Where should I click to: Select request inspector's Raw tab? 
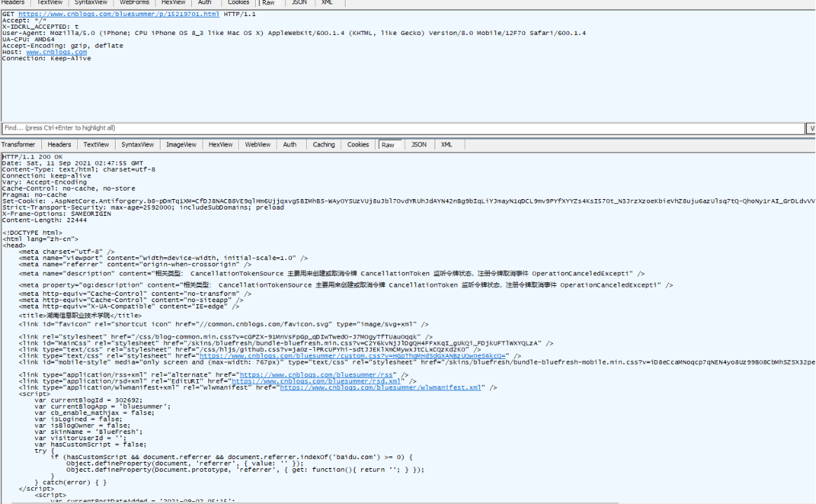268,3
